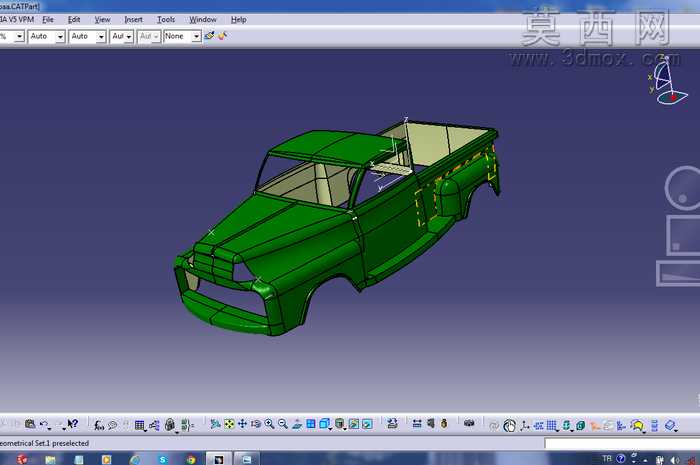Open the Help menu
Screen dimensions: 700x465
click(238, 20)
